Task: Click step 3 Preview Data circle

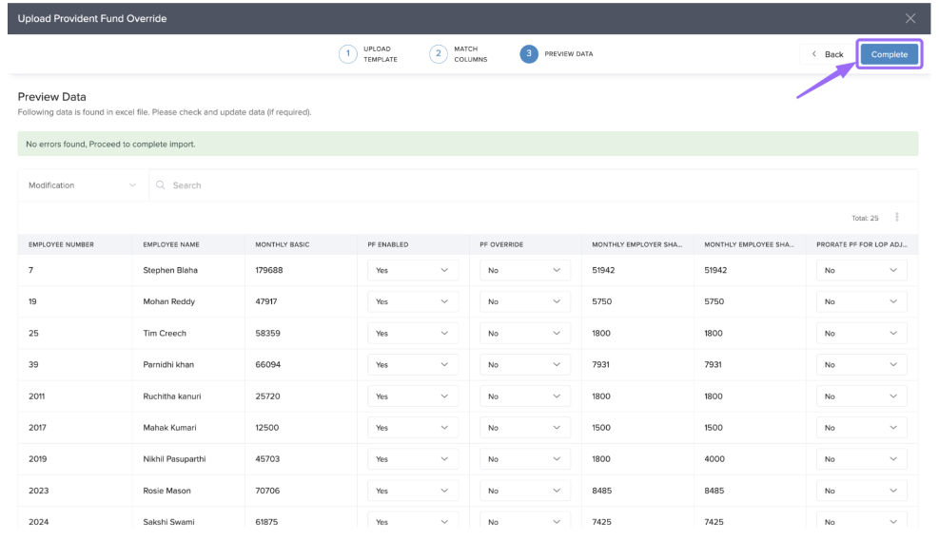Action: click(x=528, y=54)
